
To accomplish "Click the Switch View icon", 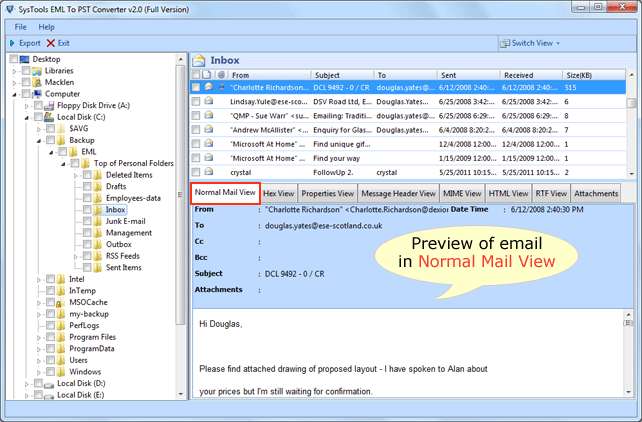I will point(505,43).
